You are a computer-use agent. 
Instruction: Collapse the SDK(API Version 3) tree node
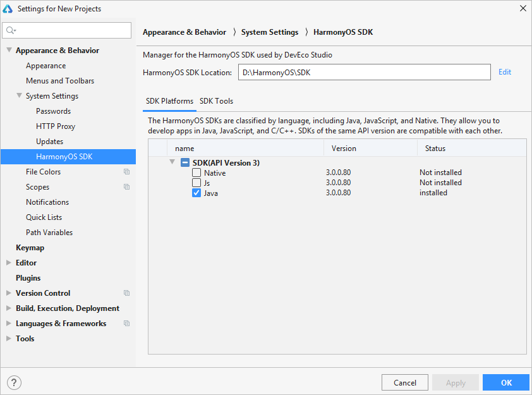pos(172,162)
